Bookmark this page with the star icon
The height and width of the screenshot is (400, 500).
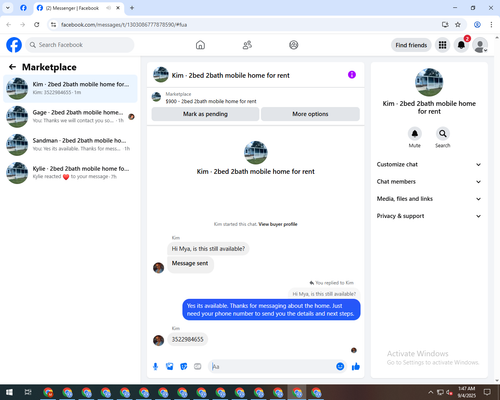pos(458,25)
